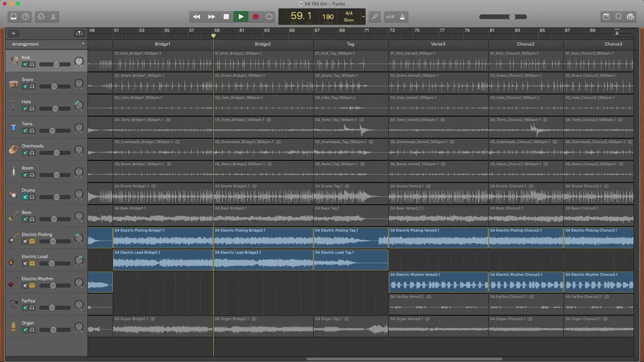644x362 pixels.
Task: Open the Quick Help button
Action: [x=26, y=17]
